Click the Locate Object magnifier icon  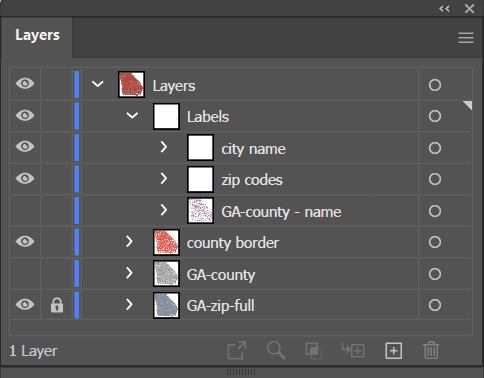click(x=276, y=350)
